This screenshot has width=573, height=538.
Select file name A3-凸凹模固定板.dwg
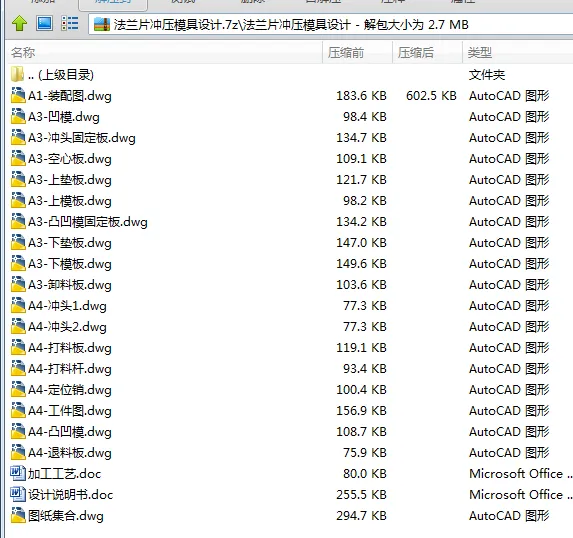[x=88, y=222]
